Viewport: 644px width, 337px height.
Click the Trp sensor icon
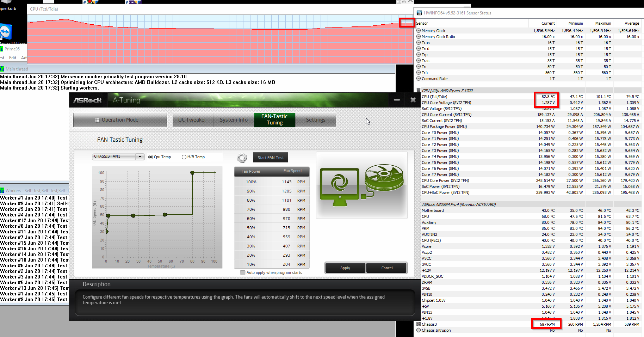(x=419, y=55)
